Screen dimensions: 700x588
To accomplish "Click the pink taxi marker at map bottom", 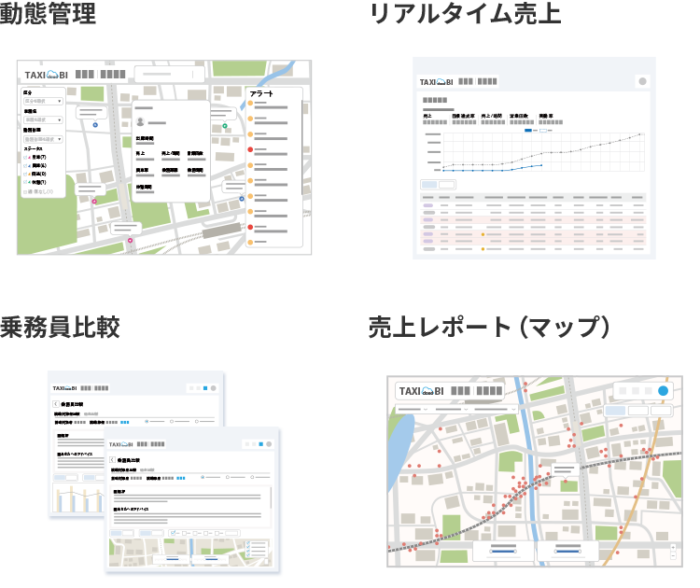I will point(130,242).
